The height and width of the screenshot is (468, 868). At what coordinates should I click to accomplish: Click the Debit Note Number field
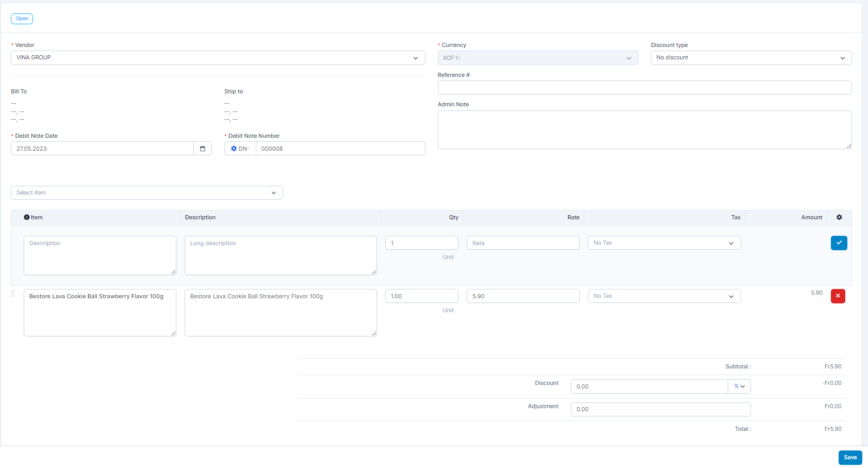[x=340, y=149]
